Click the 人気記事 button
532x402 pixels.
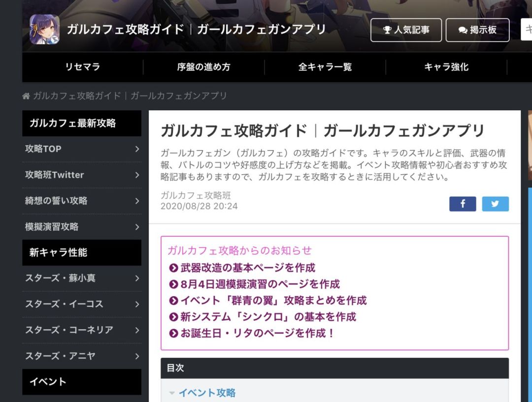pos(405,30)
